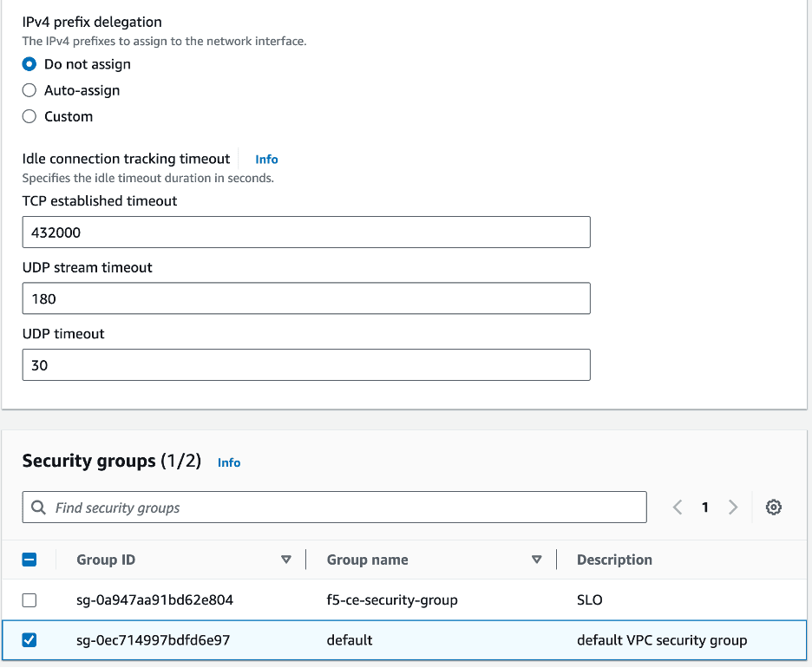This screenshot has width=812, height=668.
Task: Go to next page of security groups
Action: point(733,508)
